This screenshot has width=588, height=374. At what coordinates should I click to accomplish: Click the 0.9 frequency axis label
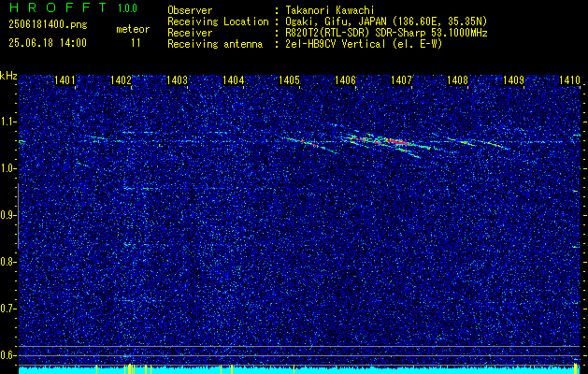point(7,215)
